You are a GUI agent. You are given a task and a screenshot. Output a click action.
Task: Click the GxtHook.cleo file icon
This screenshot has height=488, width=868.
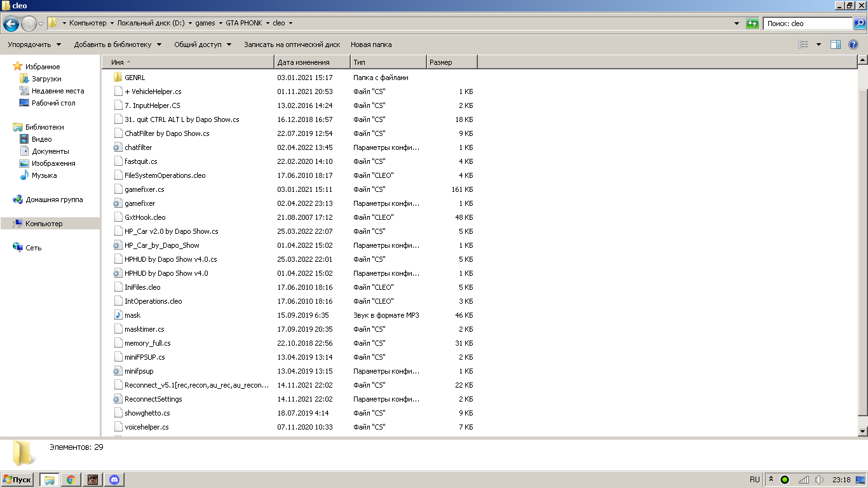point(118,217)
